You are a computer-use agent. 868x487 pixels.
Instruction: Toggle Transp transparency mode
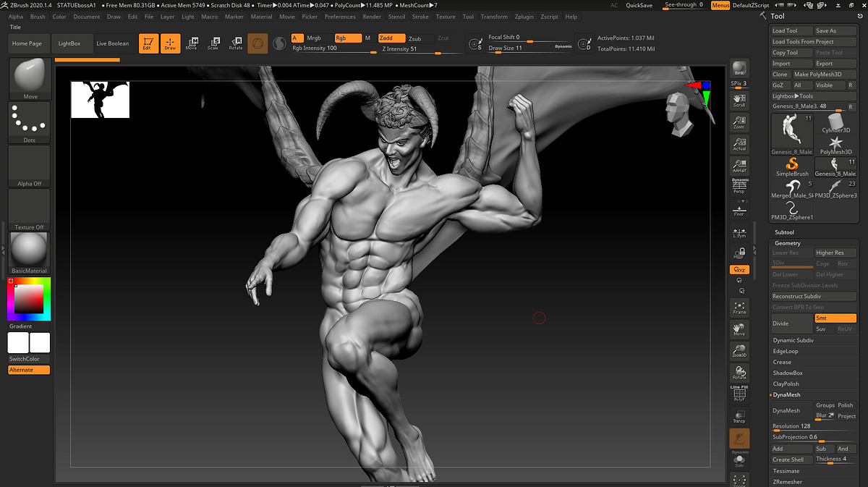(739, 415)
